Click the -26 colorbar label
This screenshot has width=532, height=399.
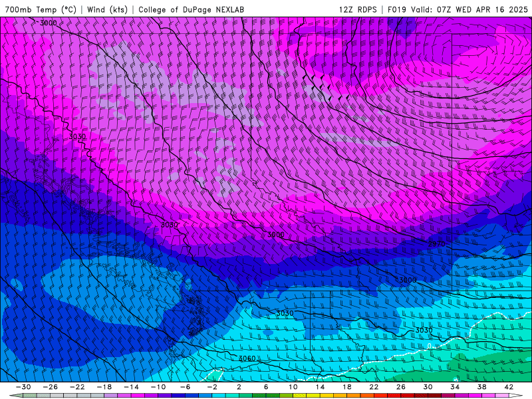pos(51,387)
